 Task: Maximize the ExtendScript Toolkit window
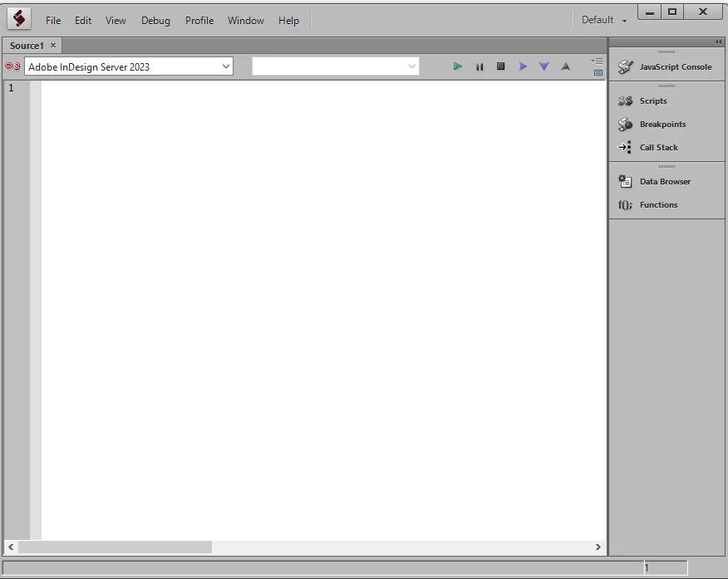(671, 12)
